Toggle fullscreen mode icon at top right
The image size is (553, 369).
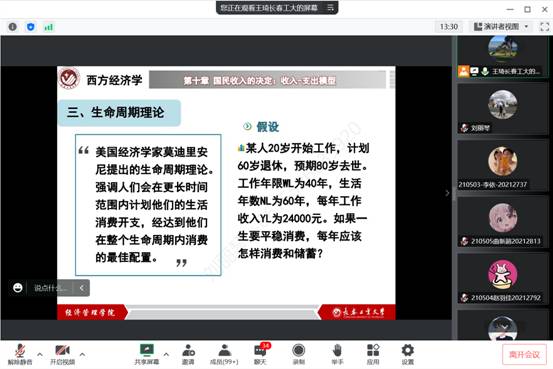(545, 26)
